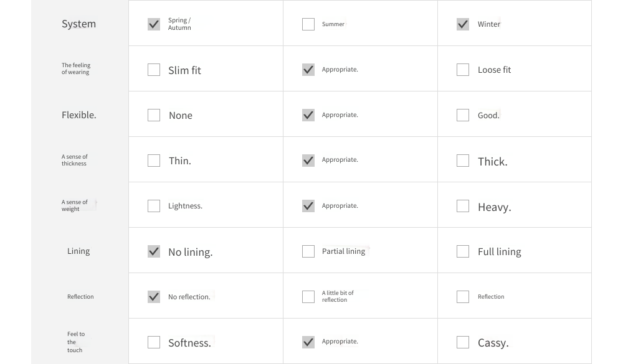The image size is (623, 364).
Task: Uncheck the Spring / Autumn checkbox
Action: [x=154, y=24]
